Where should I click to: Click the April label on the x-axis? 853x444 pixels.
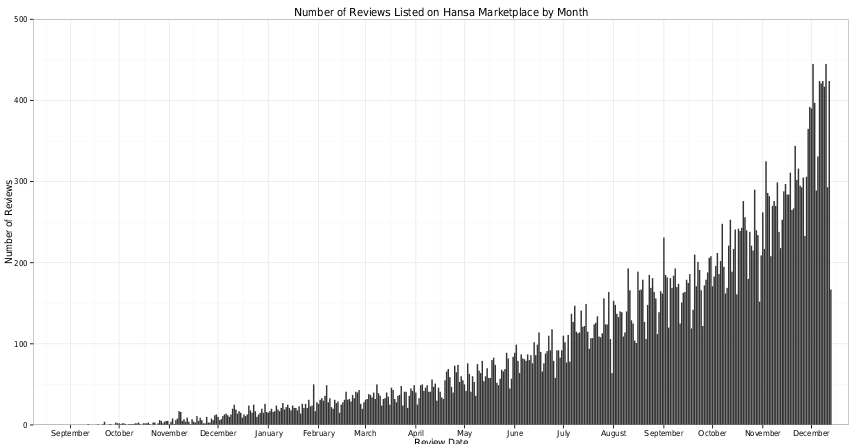[x=416, y=433]
